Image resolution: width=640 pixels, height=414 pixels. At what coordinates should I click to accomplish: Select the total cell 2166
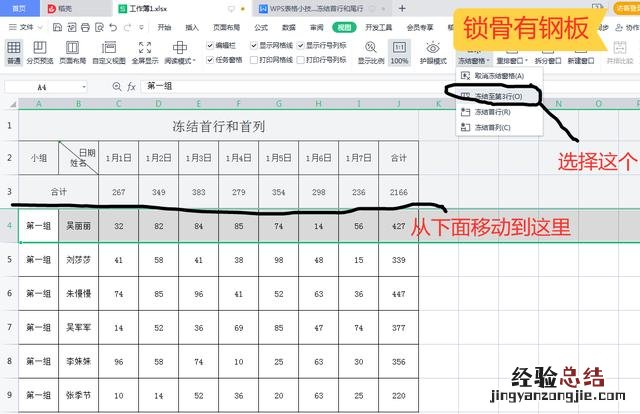click(x=399, y=192)
